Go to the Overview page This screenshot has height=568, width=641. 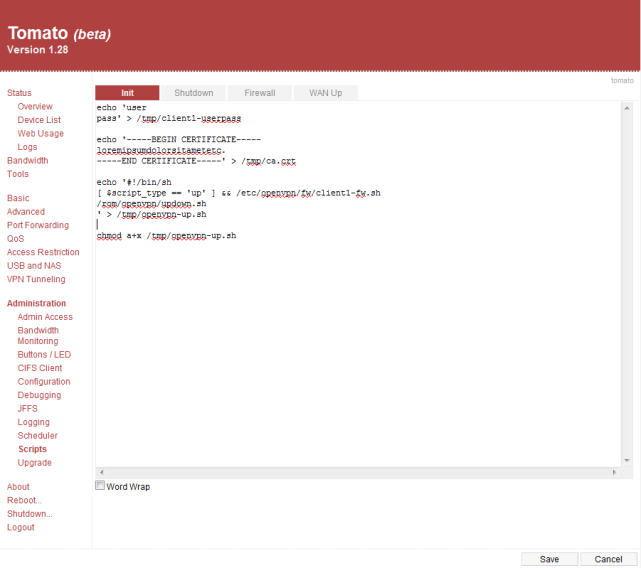click(x=35, y=106)
